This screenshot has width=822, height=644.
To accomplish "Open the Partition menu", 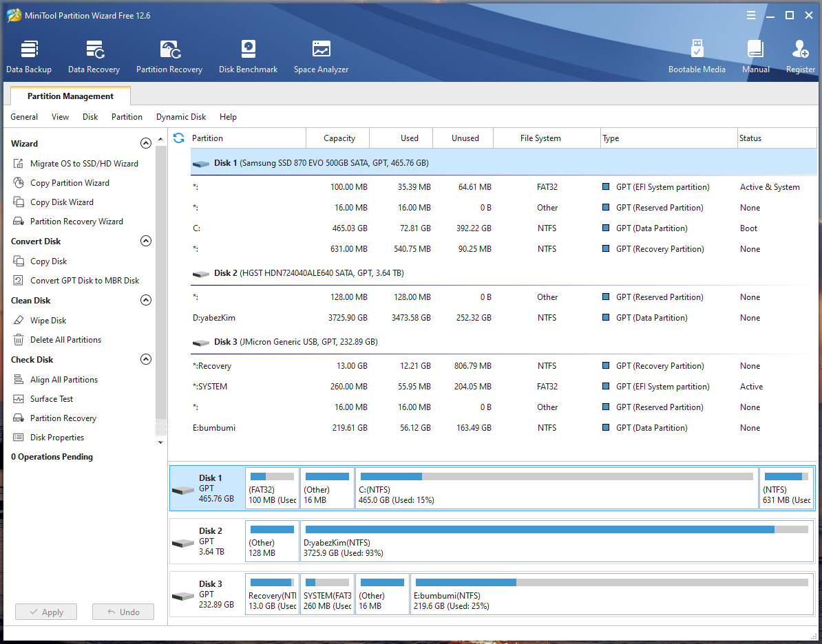I will (x=127, y=117).
